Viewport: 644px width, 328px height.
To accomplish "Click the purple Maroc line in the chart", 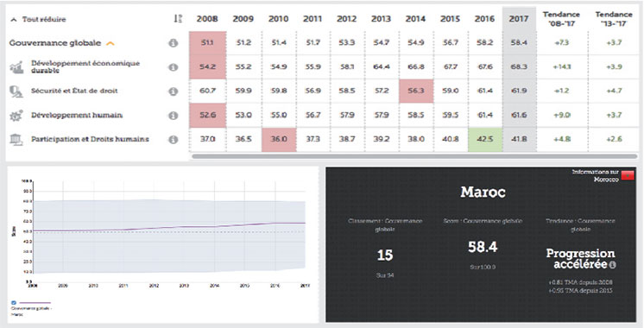I will 169,227.
